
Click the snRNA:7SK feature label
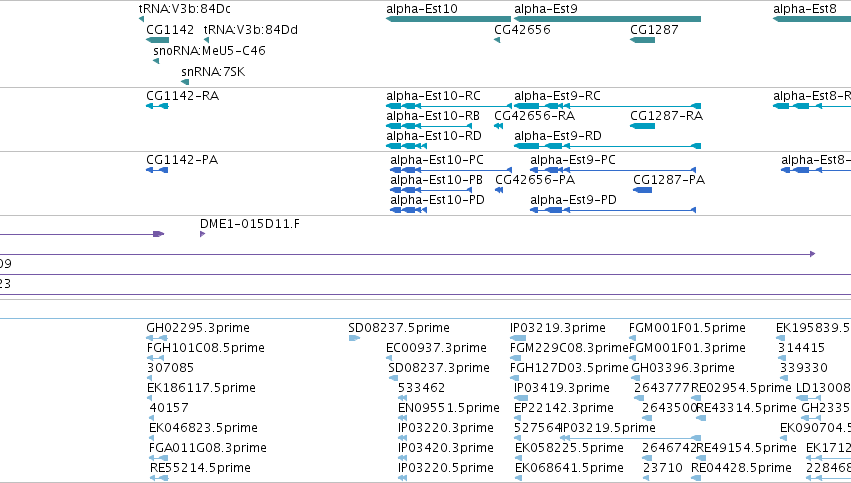[213, 72]
